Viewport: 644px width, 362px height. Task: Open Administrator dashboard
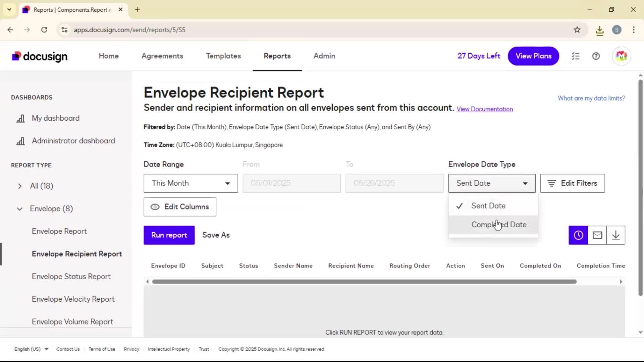click(x=73, y=141)
